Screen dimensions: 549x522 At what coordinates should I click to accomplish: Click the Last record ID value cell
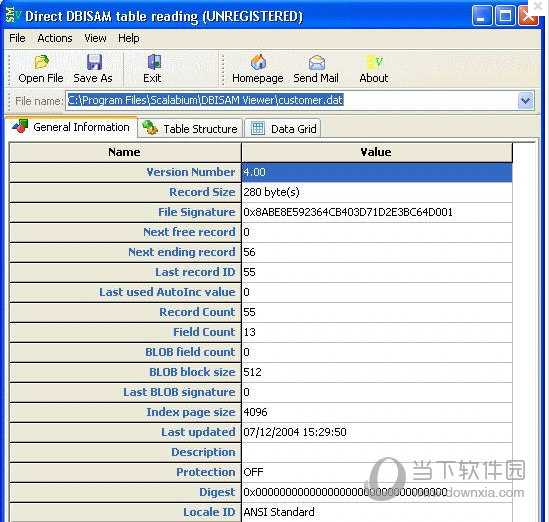(x=377, y=272)
